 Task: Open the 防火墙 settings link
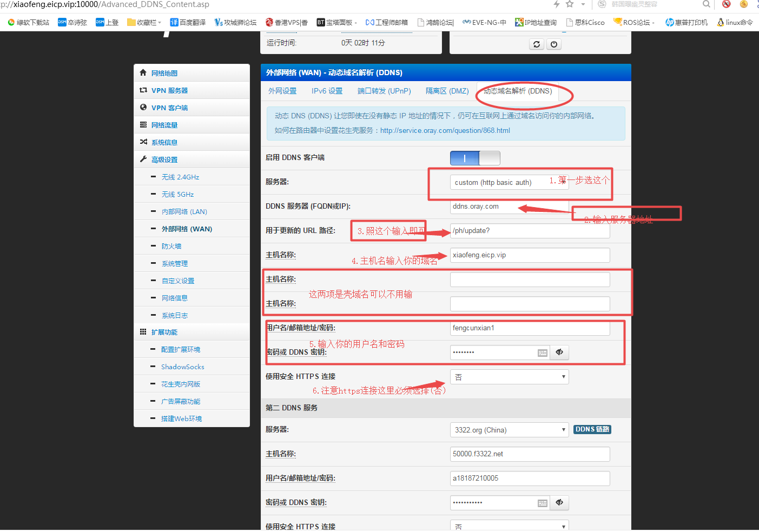click(x=171, y=246)
